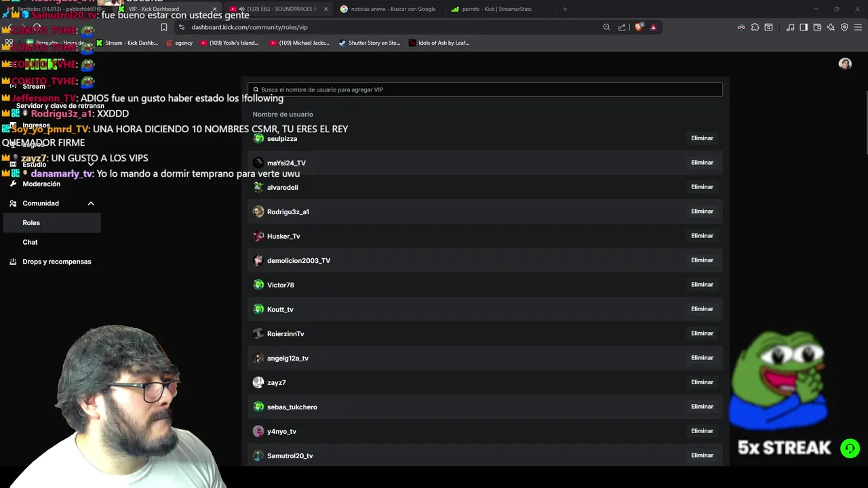Click username alvarodeli in list

[x=283, y=188]
